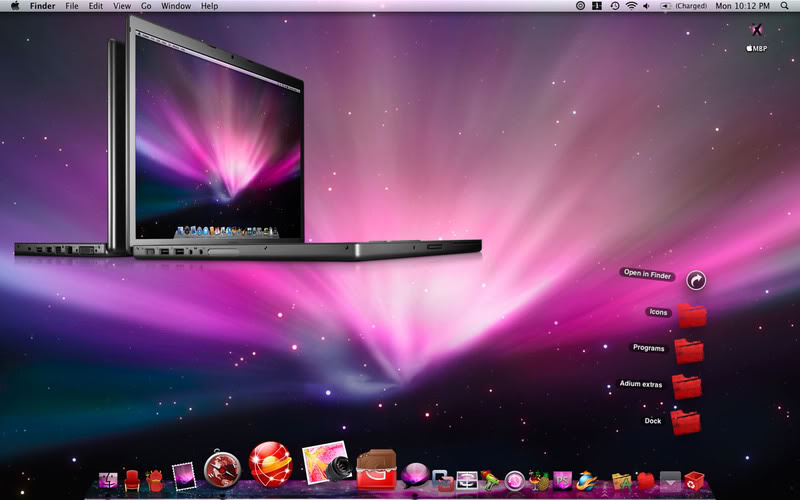Open the Time Machine menu bar icon

click(x=615, y=6)
